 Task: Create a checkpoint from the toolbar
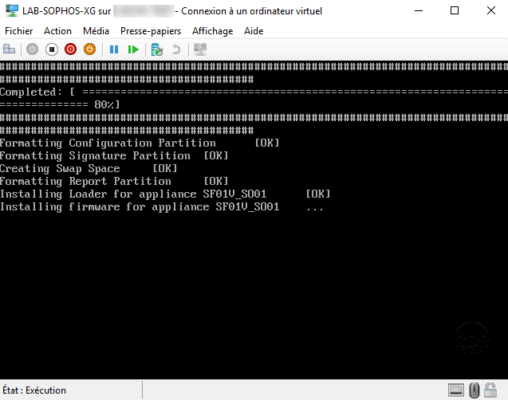click(x=157, y=50)
